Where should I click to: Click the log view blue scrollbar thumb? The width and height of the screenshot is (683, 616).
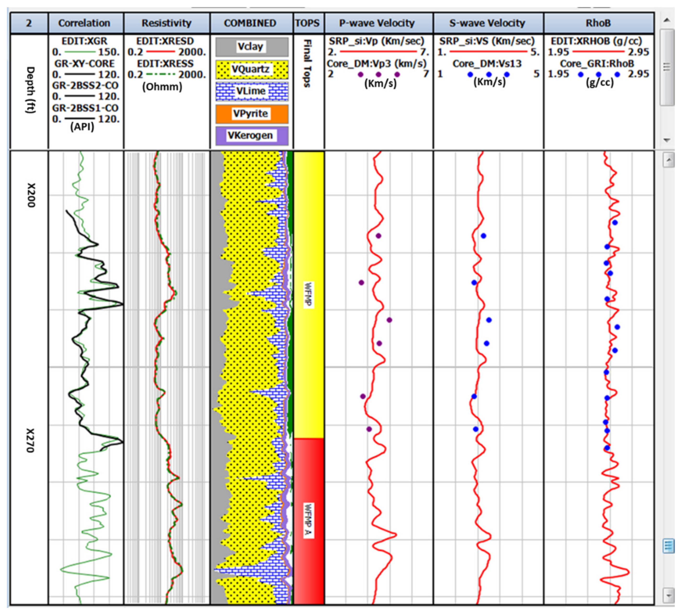click(x=668, y=546)
